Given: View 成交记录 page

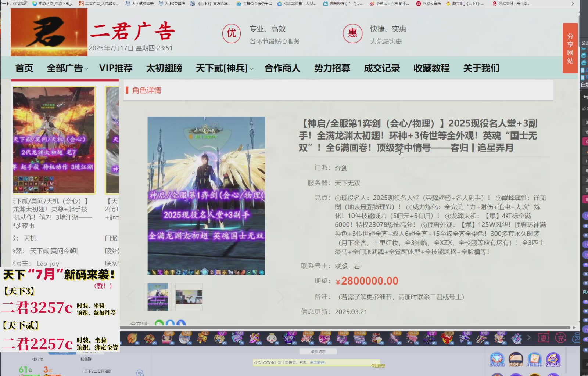Looking at the screenshot, I should (382, 68).
